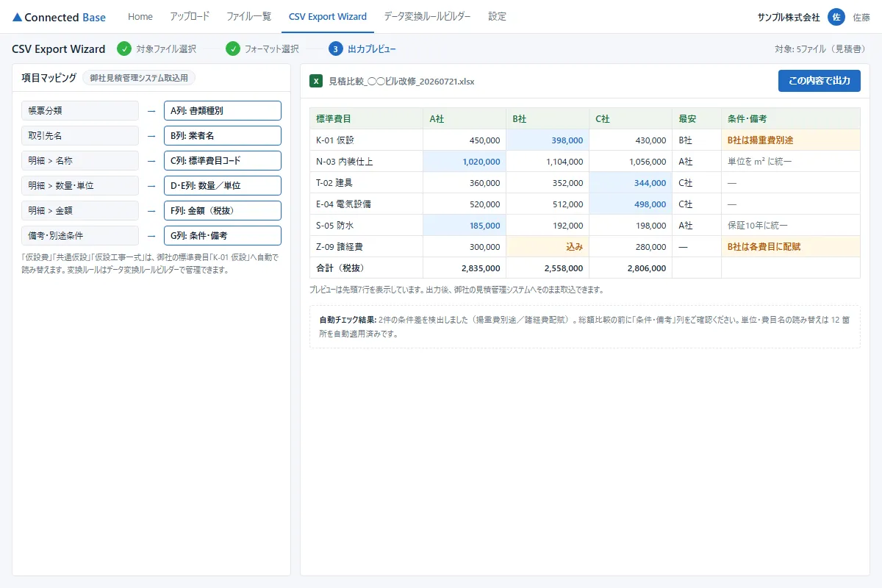Click the highlighted 398,000 cell
882x588 pixels.
click(548, 140)
